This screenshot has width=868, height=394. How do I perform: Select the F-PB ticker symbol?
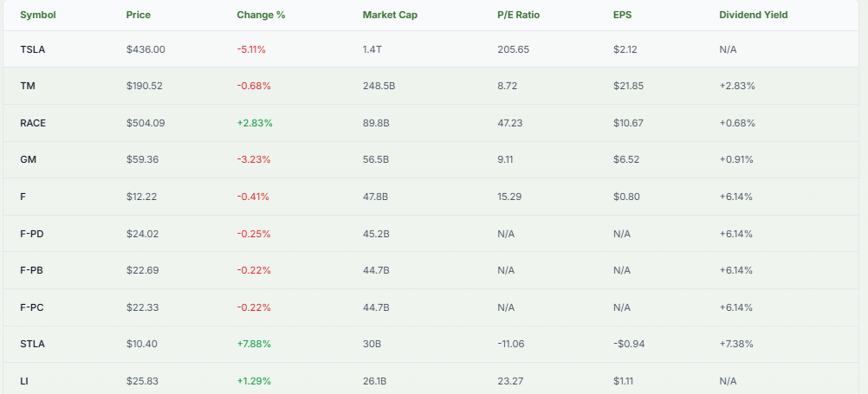pyautogui.click(x=32, y=270)
